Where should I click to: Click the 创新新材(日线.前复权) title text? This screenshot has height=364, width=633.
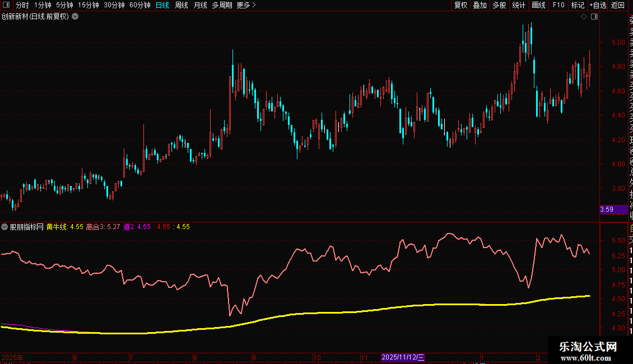point(35,17)
